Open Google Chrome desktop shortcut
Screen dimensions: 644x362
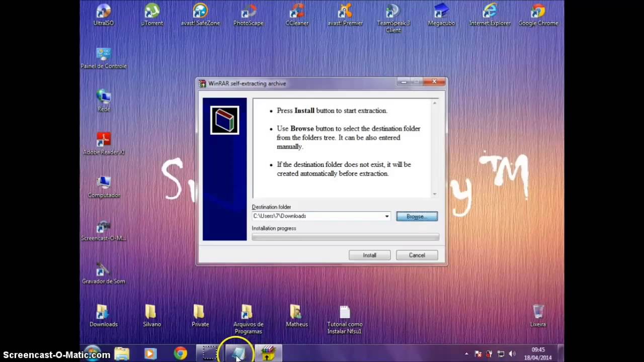pyautogui.click(x=538, y=15)
